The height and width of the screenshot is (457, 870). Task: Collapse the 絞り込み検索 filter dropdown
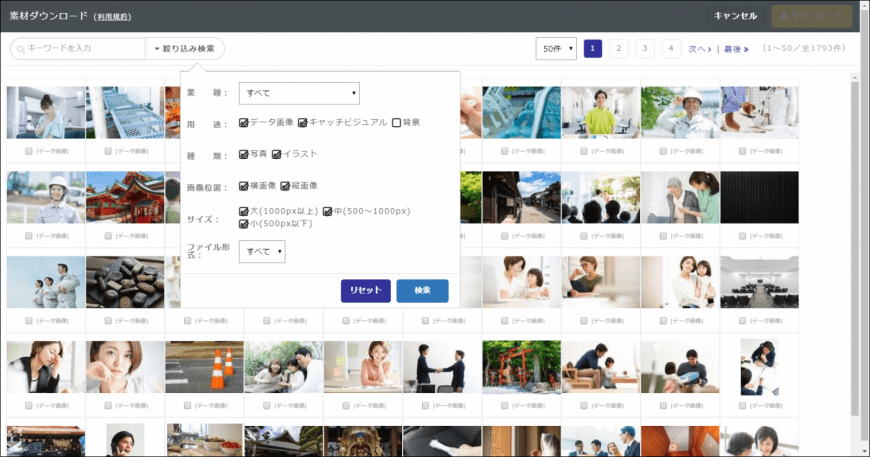pyautogui.click(x=185, y=49)
